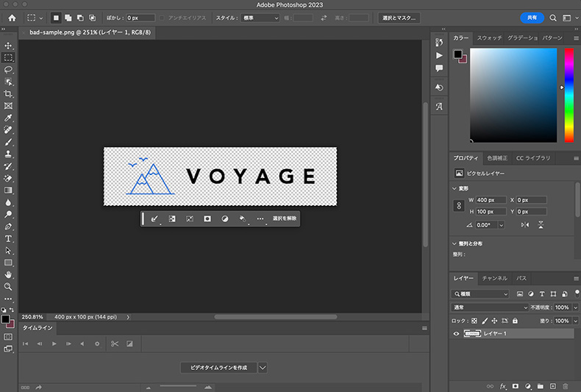This screenshot has width=581, height=392.
Task: Add a layer style with fx icon
Action: coord(504,385)
